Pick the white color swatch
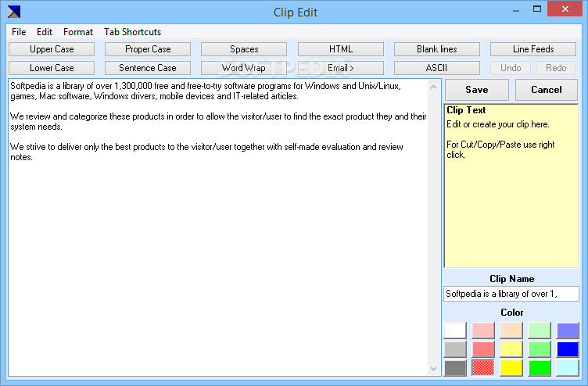 pos(455,331)
